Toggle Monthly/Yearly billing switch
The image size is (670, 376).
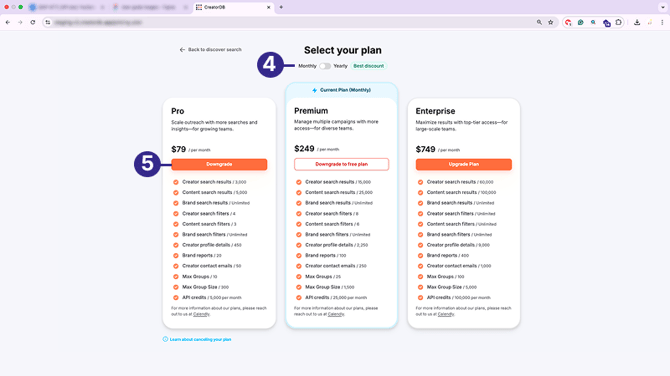click(325, 66)
